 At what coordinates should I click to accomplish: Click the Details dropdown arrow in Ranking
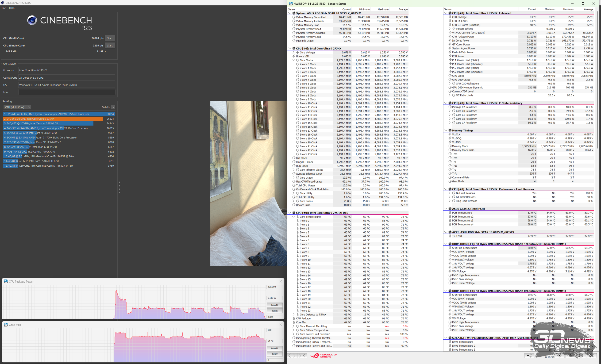click(113, 107)
